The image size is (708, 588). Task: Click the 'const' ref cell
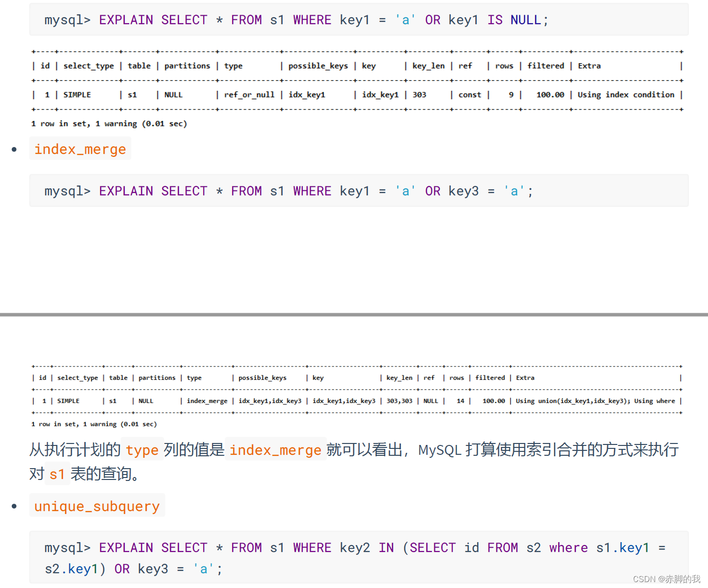pyautogui.click(x=469, y=95)
